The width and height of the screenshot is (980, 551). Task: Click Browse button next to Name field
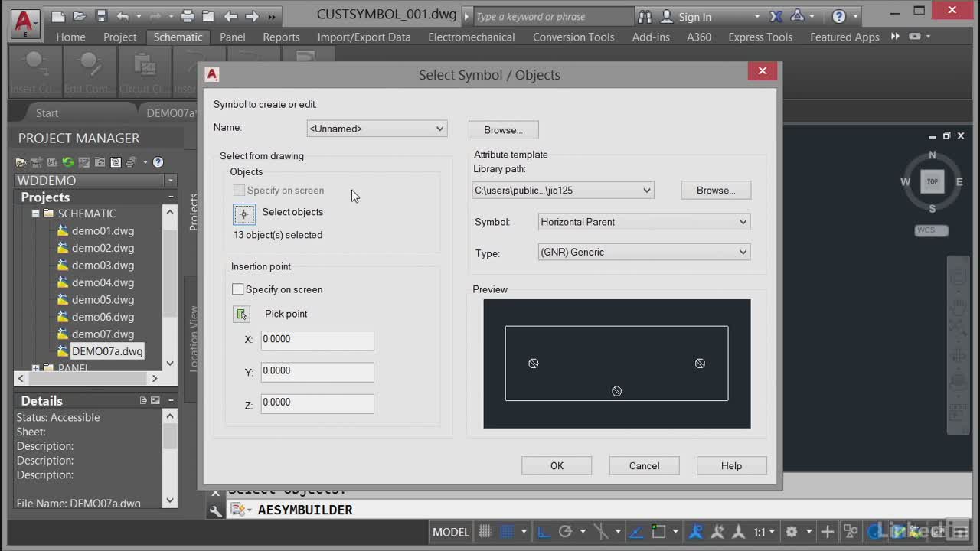coord(503,130)
